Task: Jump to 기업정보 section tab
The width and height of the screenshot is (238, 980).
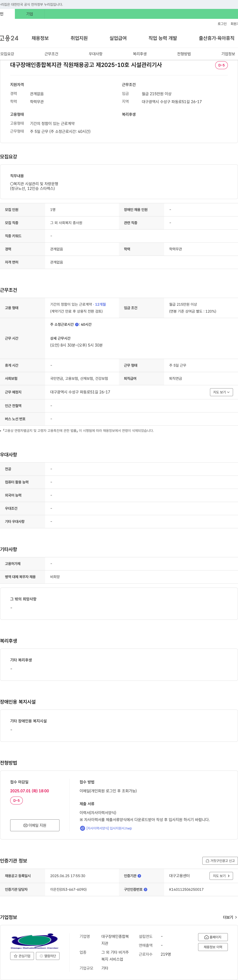Action: (x=228, y=54)
